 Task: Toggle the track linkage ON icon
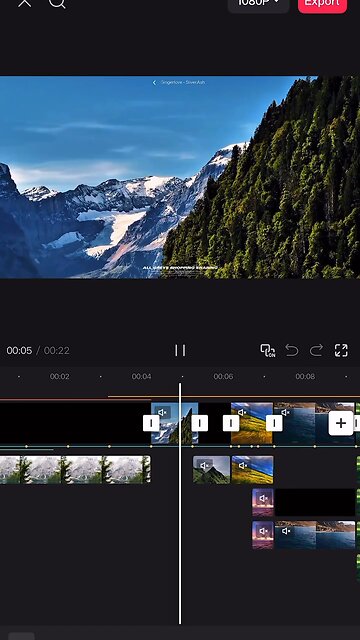[x=268, y=350]
